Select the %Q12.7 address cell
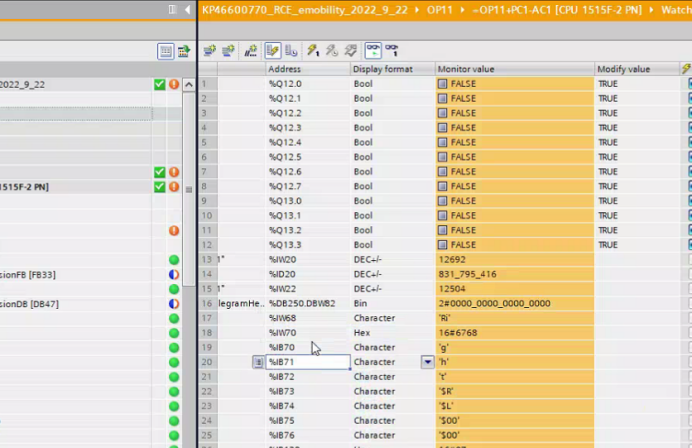Viewport: 692px width, 448px height. [308, 186]
